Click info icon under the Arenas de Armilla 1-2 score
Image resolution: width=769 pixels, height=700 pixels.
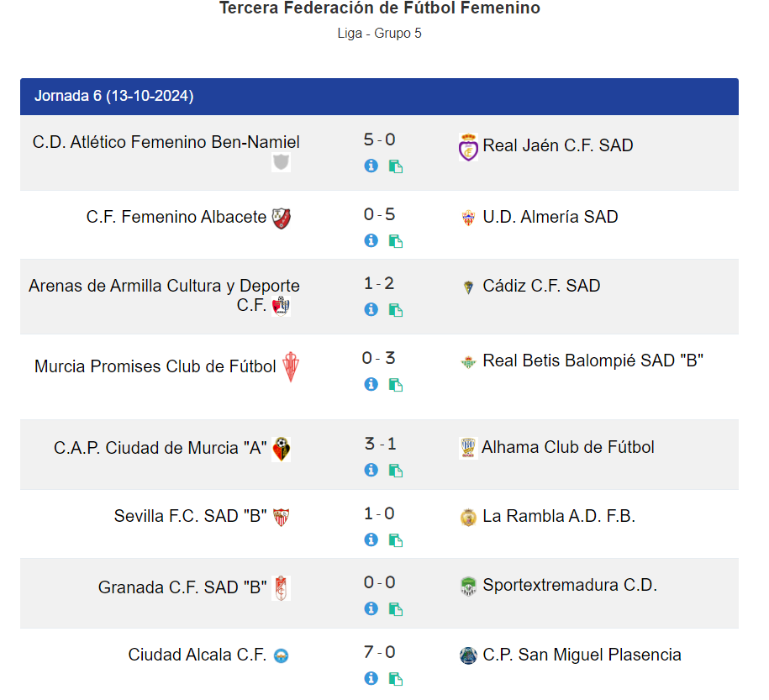(x=371, y=309)
